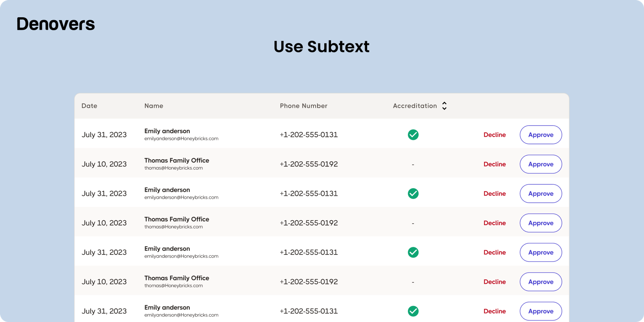Decline the fourth row Thomas Family Office
This screenshot has height=322, width=644.
pyautogui.click(x=495, y=223)
